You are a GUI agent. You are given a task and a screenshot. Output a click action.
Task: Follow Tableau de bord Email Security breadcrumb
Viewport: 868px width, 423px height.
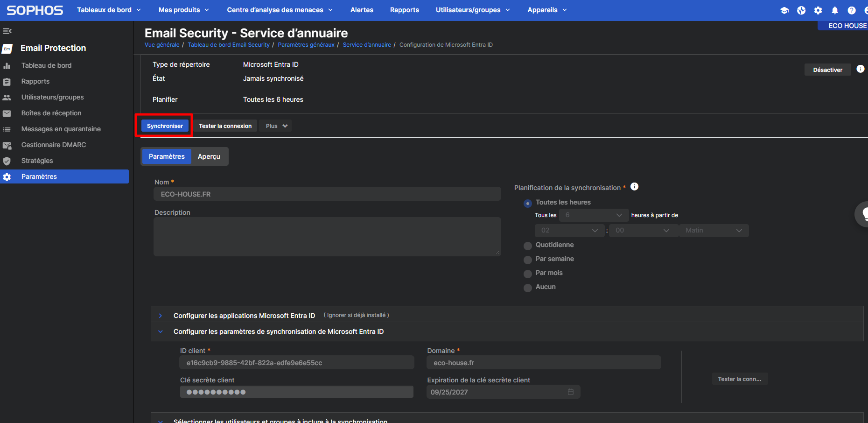229,45
